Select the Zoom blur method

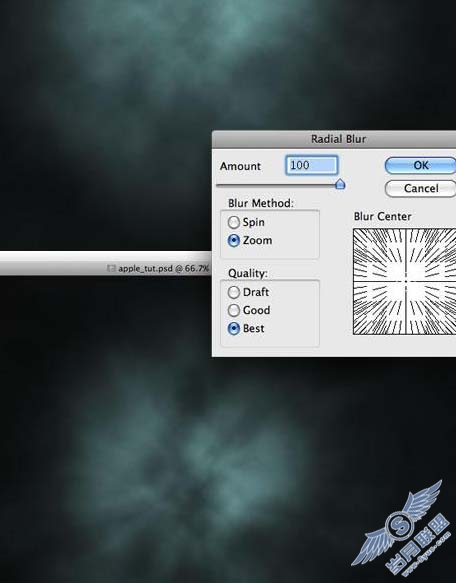(x=234, y=241)
